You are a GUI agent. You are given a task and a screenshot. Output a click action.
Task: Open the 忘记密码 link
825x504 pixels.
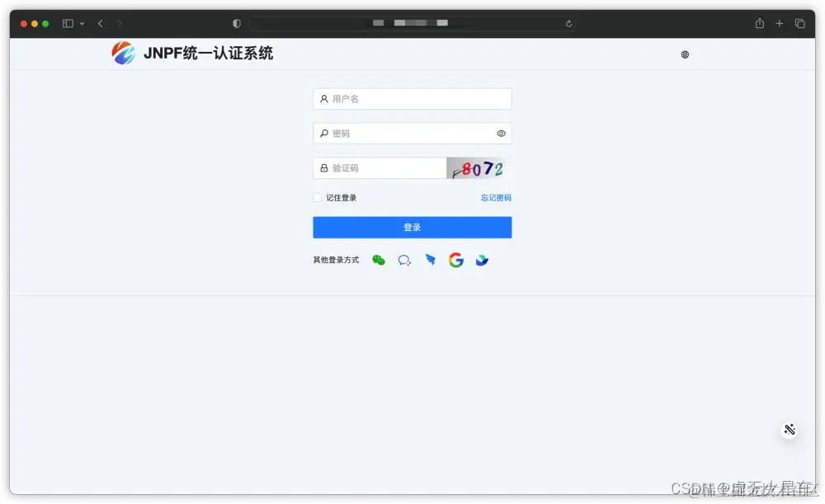[496, 198]
